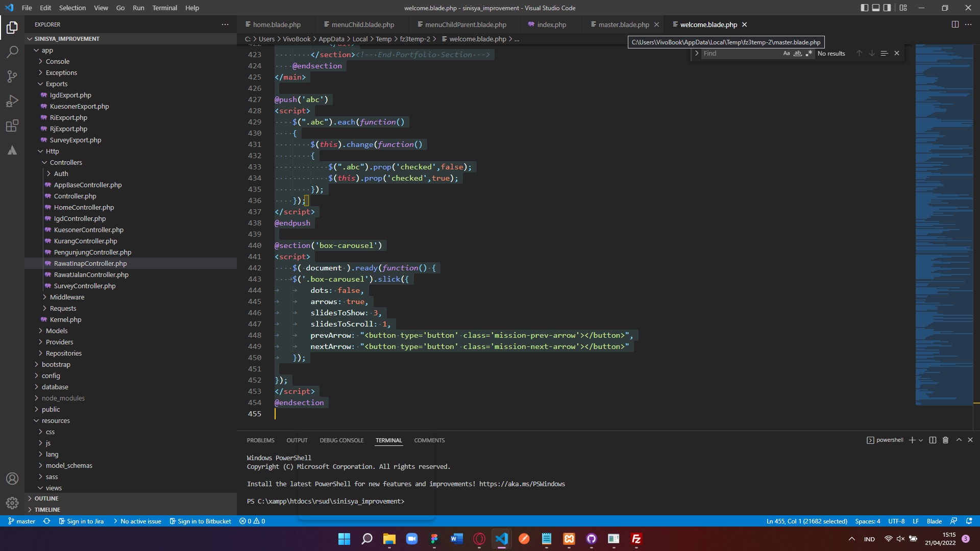Customize layout from title bar
Viewport: 980px width, 551px height.
(x=903, y=8)
